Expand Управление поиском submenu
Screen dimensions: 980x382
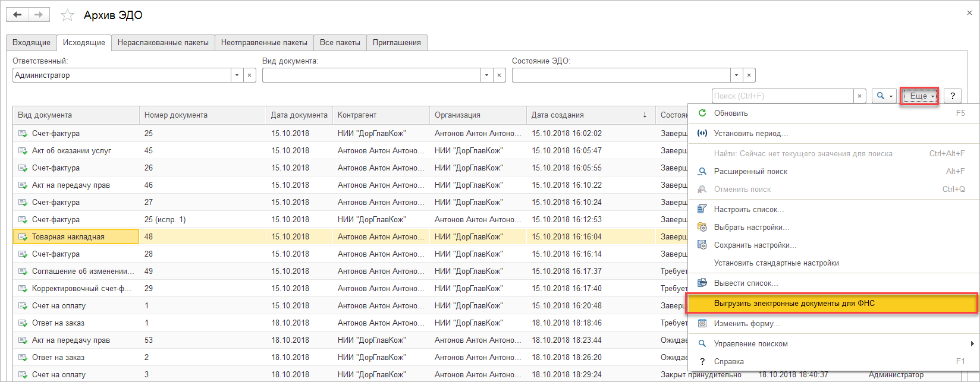point(750,343)
